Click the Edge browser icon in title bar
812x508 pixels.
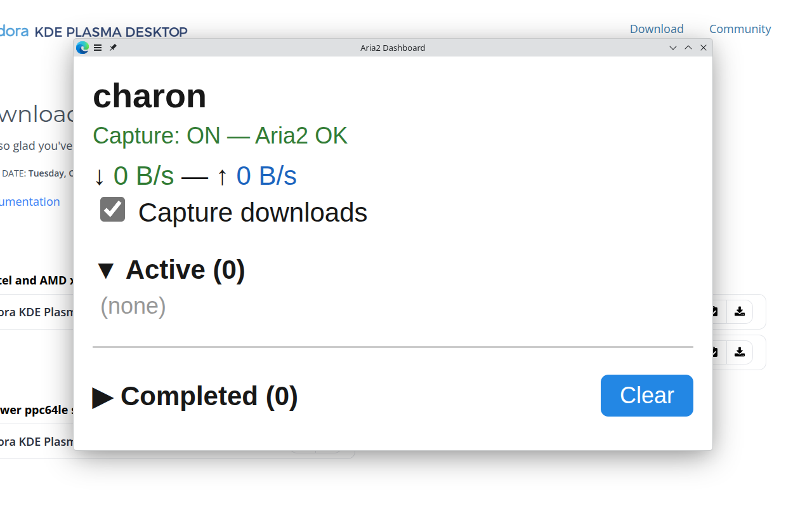pos(82,48)
